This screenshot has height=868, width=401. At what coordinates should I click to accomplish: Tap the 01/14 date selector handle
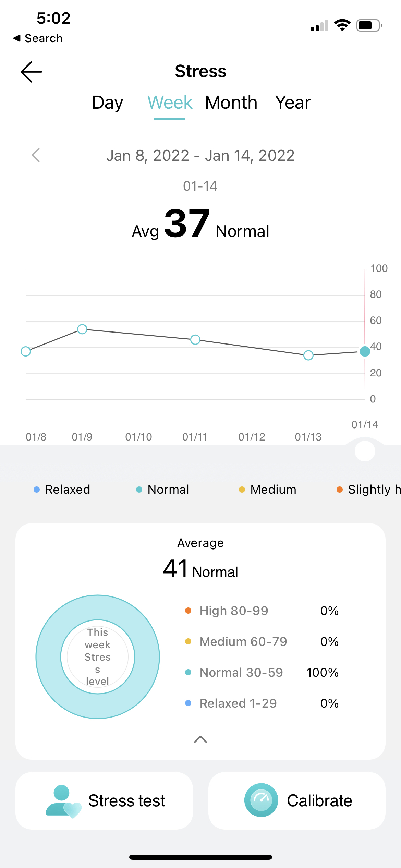pyautogui.click(x=365, y=451)
